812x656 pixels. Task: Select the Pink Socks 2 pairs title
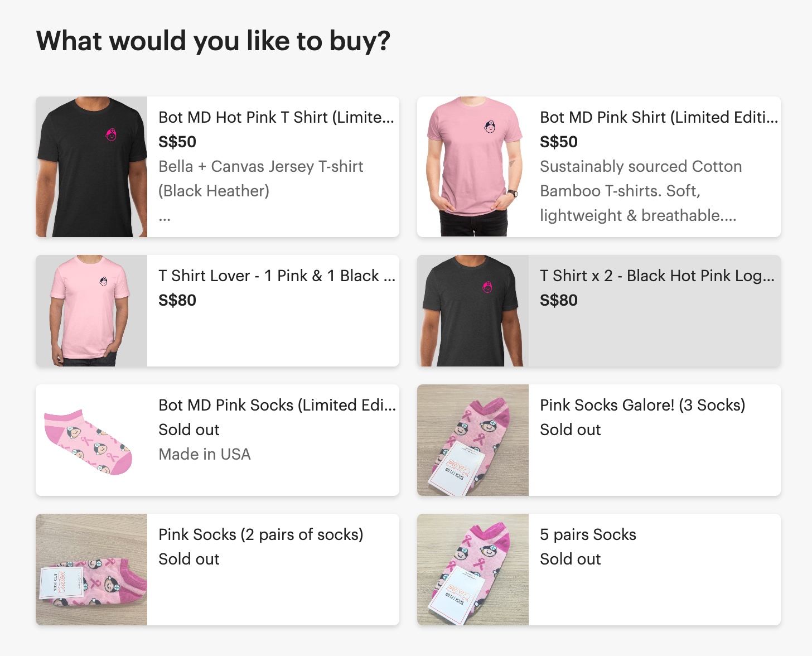tap(260, 534)
